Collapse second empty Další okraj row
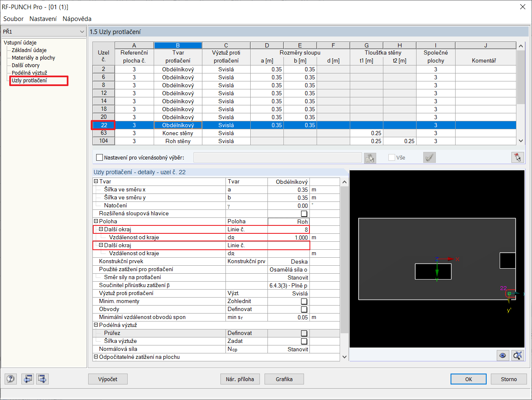532x400 pixels. click(x=101, y=246)
